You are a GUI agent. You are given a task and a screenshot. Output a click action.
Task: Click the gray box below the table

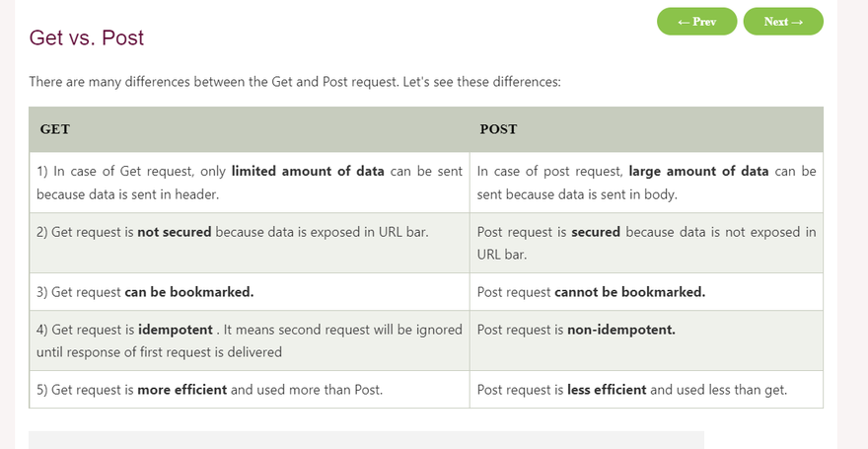coord(365,440)
